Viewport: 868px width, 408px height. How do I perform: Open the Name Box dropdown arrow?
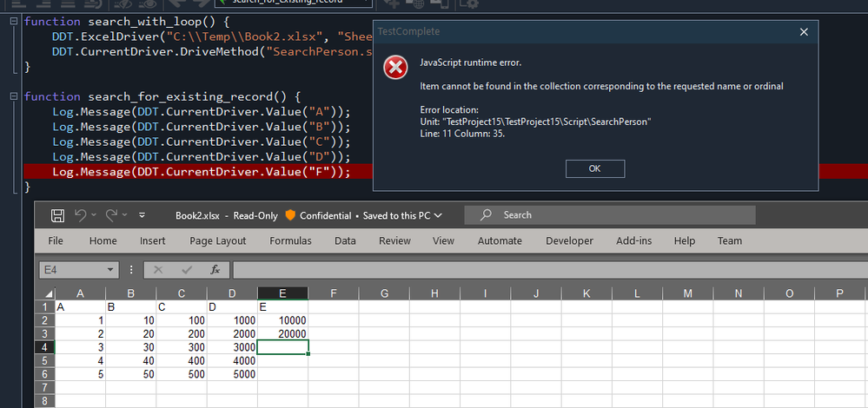tap(111, 270)
